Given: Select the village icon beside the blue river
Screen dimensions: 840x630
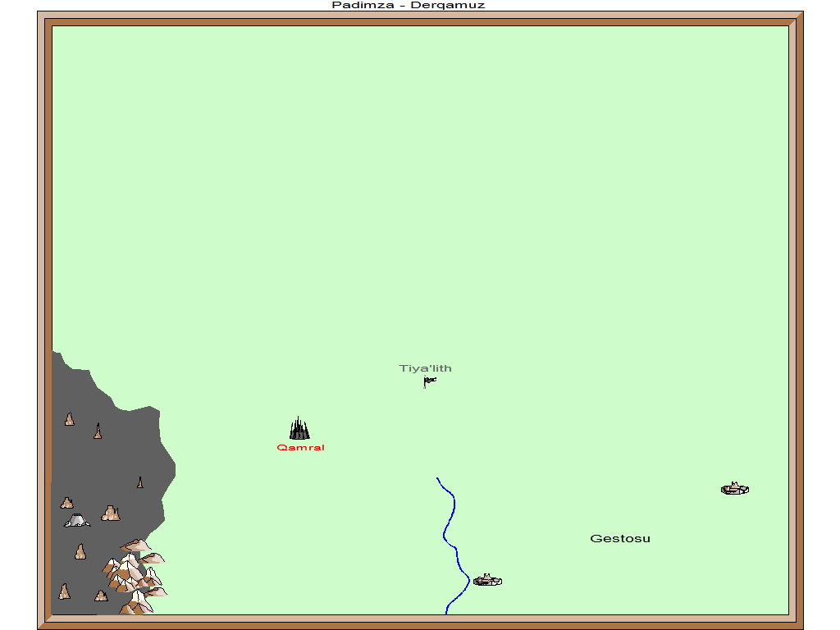Looking at the screenshot, I should [x=487, y=580].
